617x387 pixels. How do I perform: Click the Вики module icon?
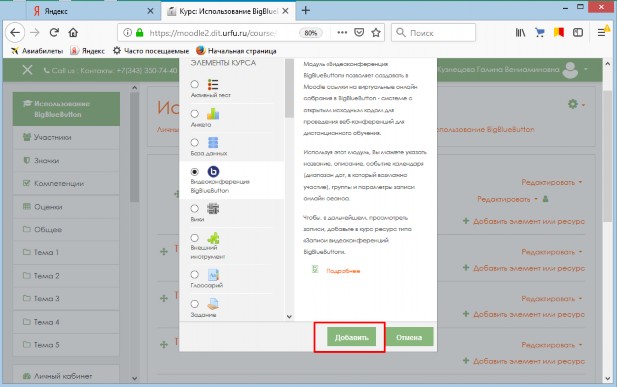click(x=213, y=209)
